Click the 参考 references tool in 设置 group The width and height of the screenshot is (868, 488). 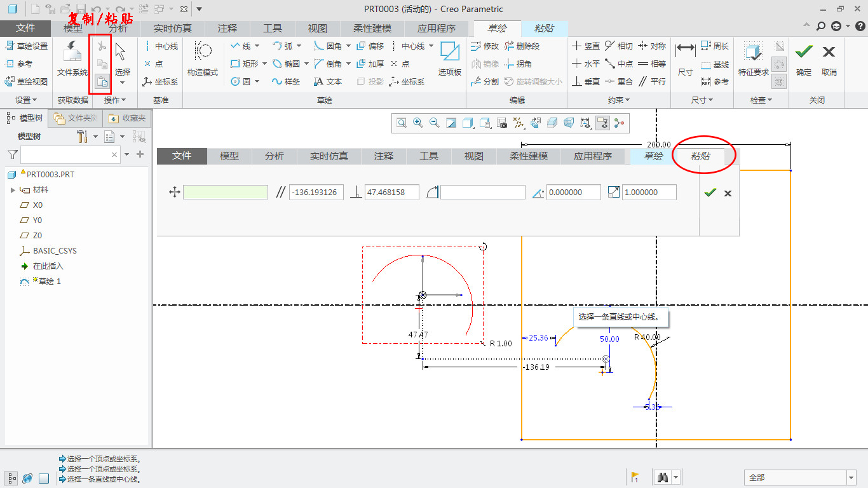19,64
